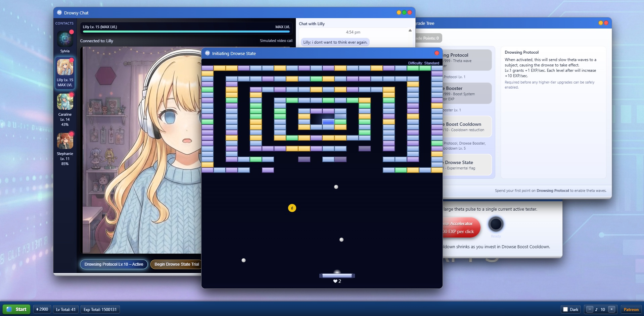The width and height of the screenshot is (644, 316).
Task: Enable the Dark mode checkbox
Action: point(566,309)
